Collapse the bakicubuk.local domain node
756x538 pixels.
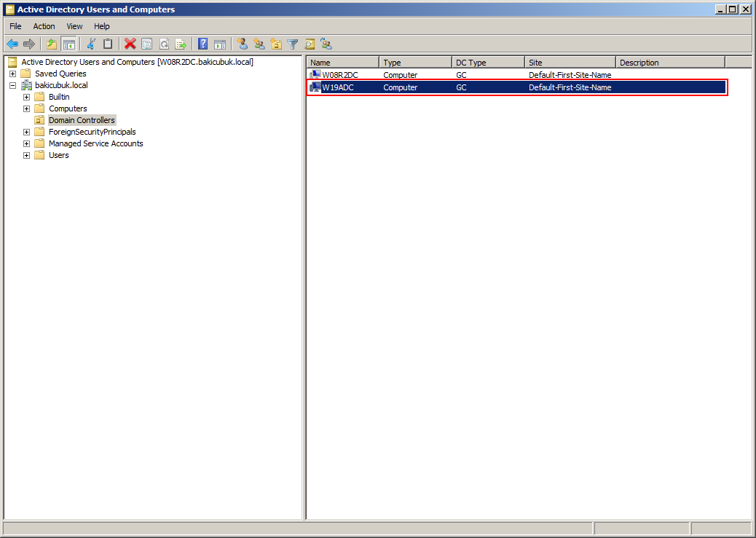coord(12,85)
